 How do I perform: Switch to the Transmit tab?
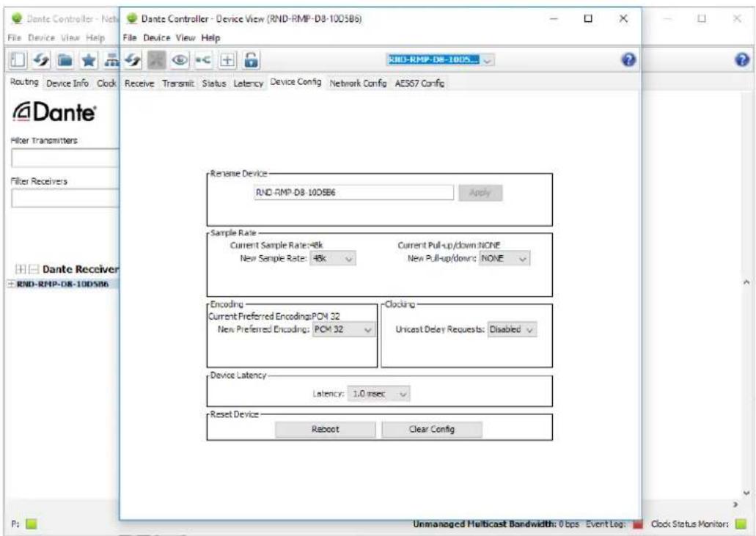point(178,84)
